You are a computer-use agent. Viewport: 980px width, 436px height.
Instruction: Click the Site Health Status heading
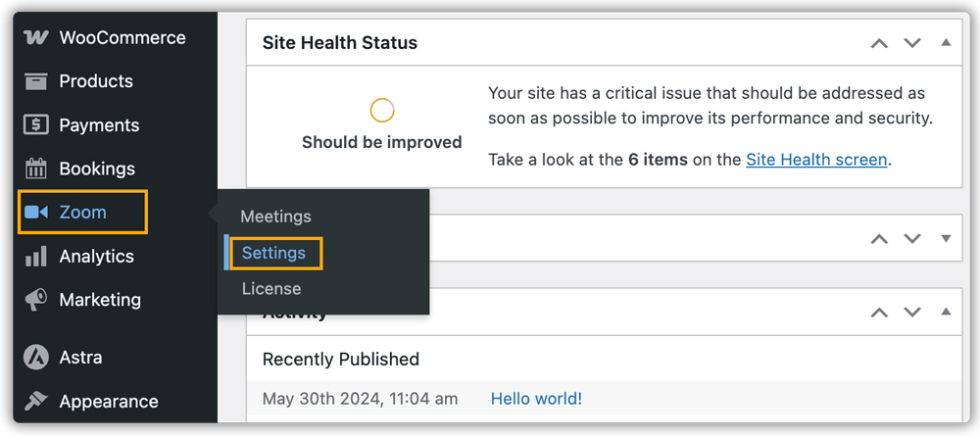pyautogui.click(x=340, y=43)
